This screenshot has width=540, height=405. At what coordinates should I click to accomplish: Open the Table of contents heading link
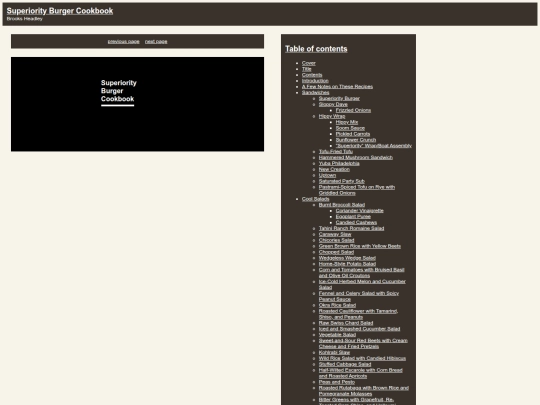[316, 49]
